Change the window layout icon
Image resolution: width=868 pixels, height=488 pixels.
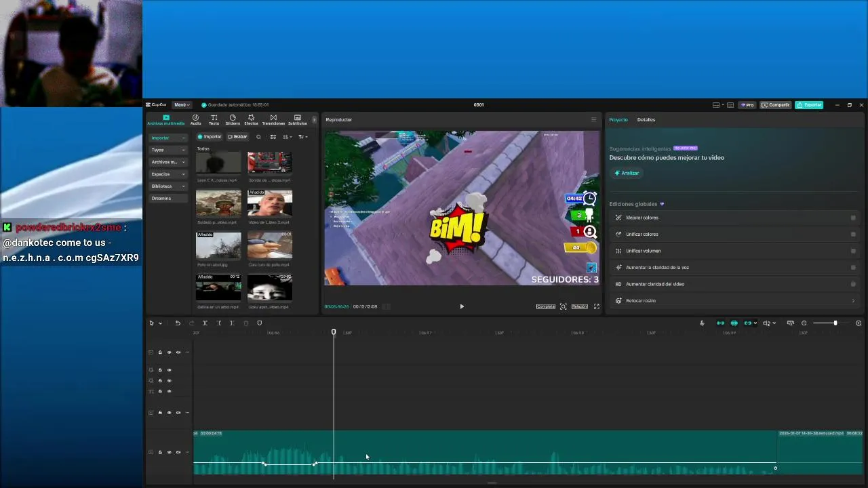716,105
